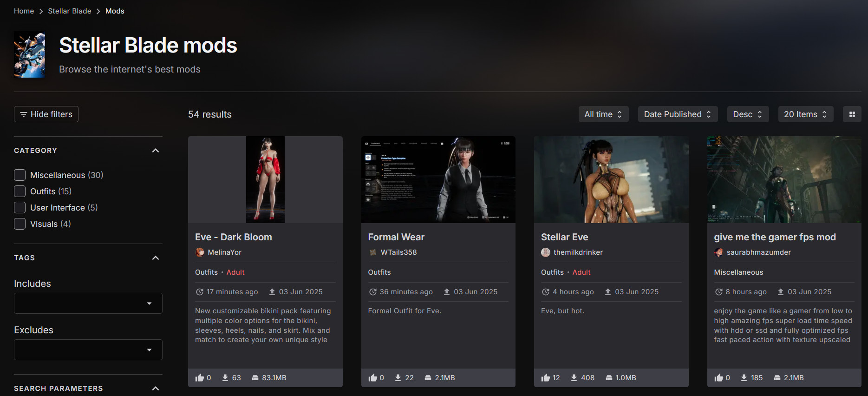Visit MelinaYor author profile
The width and height of the screenshot is (868, 396).
tap(225, 252)
